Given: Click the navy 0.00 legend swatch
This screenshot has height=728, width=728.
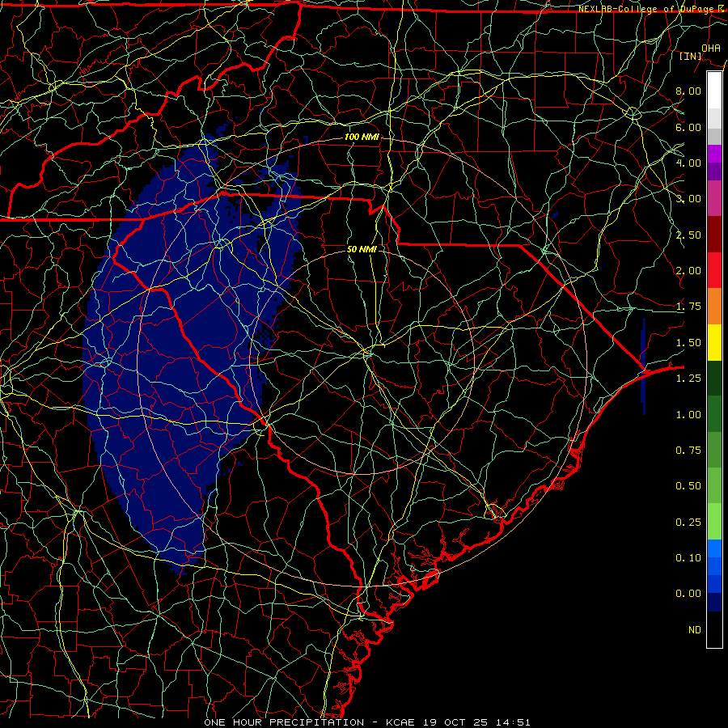Looking at the screenshot, I should tap(714, 603).
